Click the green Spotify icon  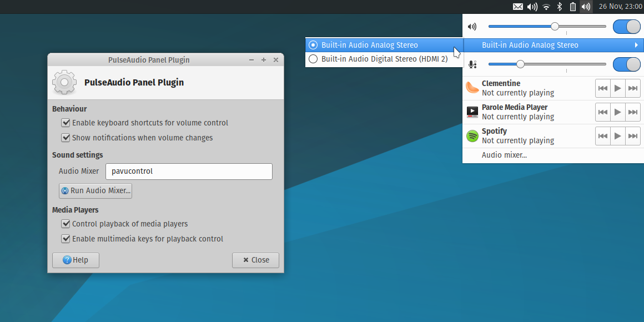(x=472, y=136)
